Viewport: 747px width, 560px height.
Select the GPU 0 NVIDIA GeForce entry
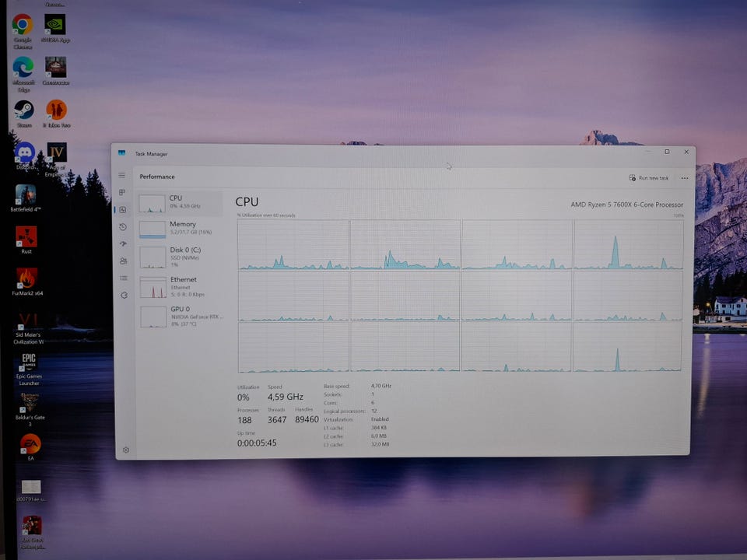click(181, 317)
